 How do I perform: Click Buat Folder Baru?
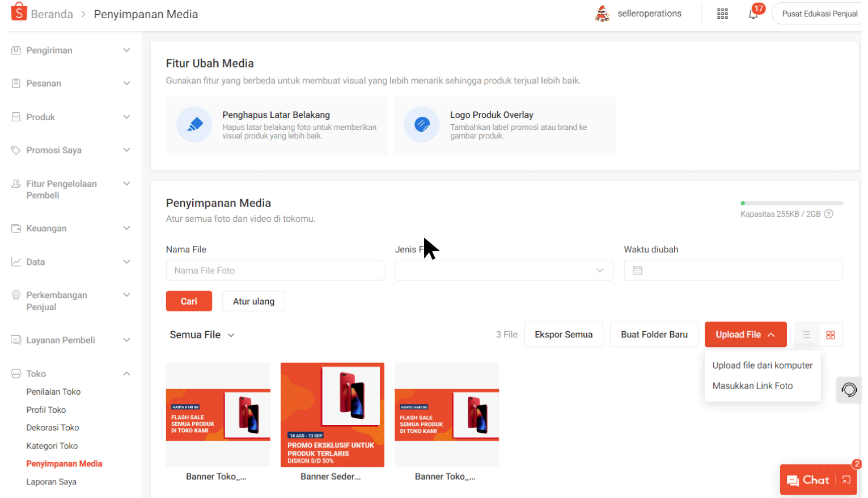654,335
